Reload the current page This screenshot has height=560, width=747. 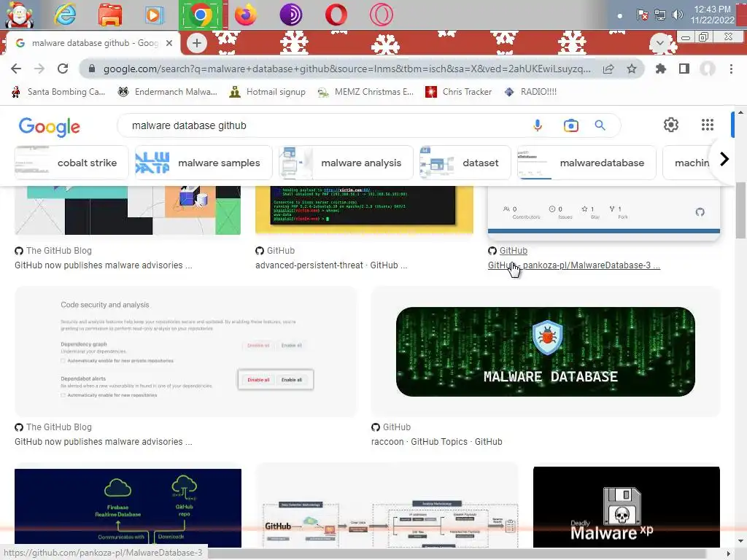[63, 69]
